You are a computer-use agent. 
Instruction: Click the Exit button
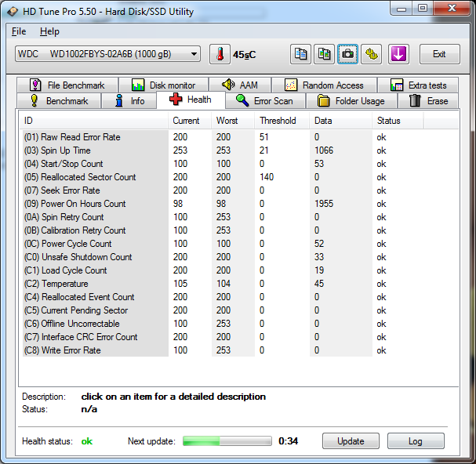coord(440,54)
